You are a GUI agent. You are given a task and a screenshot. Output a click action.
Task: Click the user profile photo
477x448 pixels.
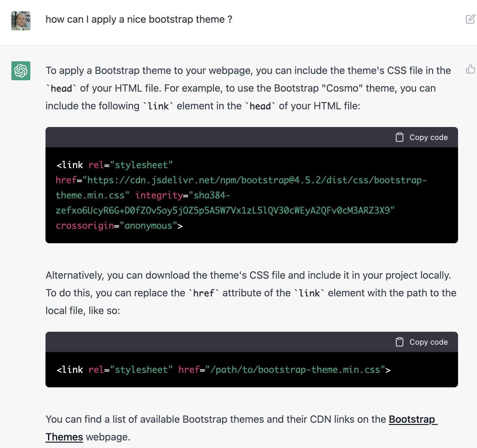tap(21, 21)
